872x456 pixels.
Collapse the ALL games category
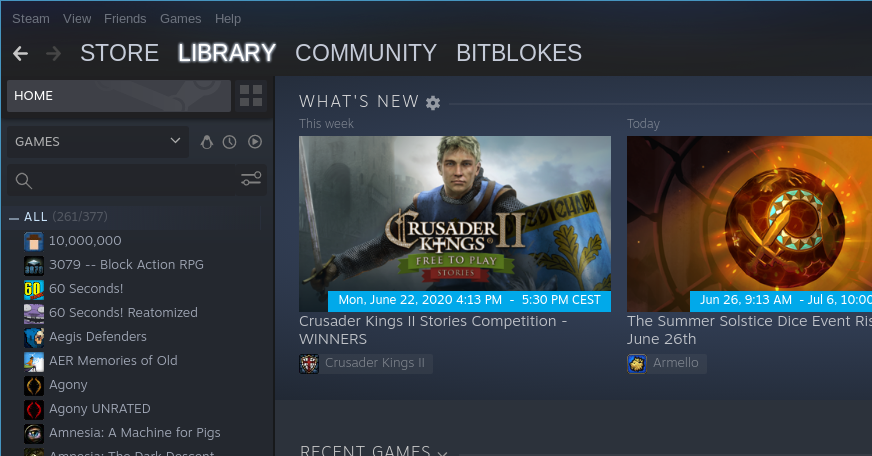[14, 218]
